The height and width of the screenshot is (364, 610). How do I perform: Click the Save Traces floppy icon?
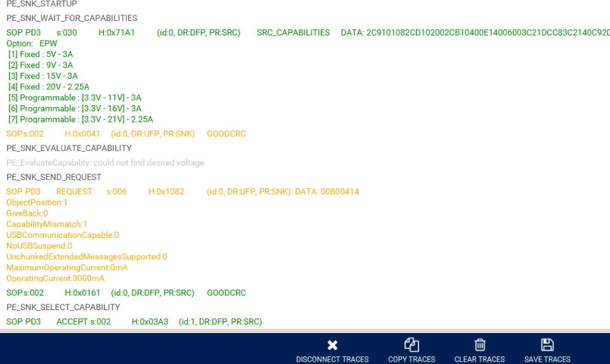pos(547,344)
